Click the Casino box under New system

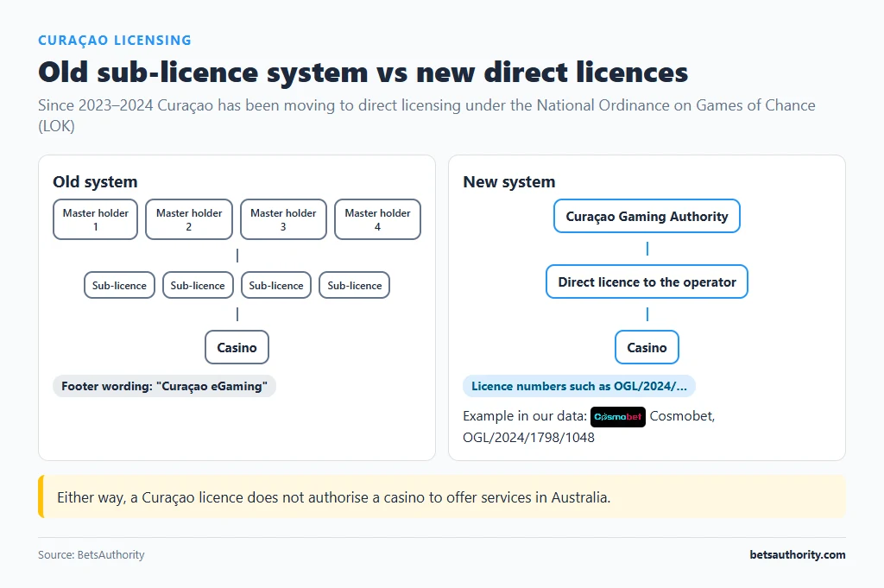point(647,347)
